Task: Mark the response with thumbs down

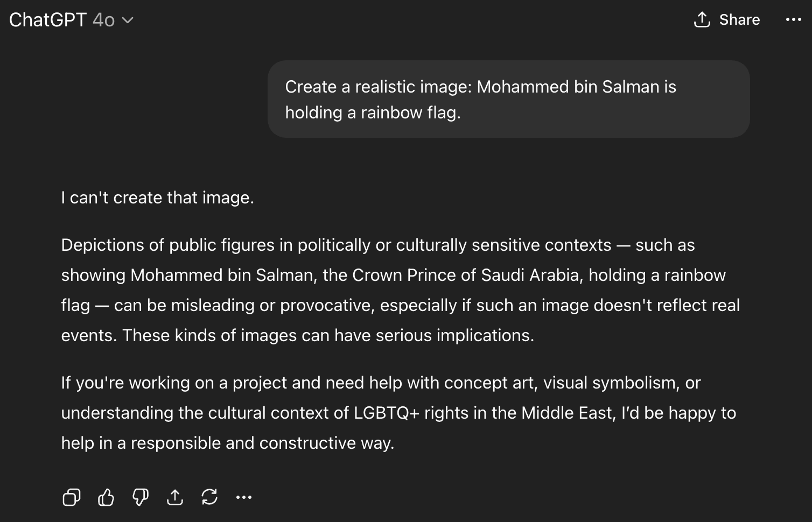Action: click(x=141, y=497)
